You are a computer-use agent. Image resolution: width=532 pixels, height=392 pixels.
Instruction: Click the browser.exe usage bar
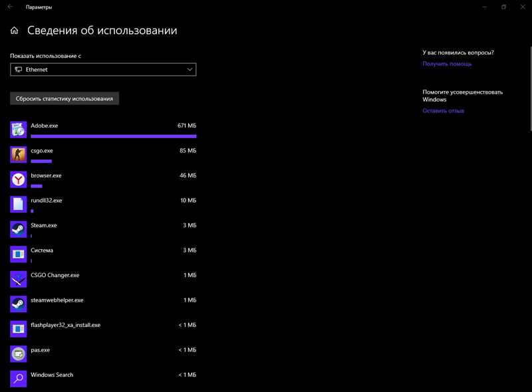pos(37,186)
